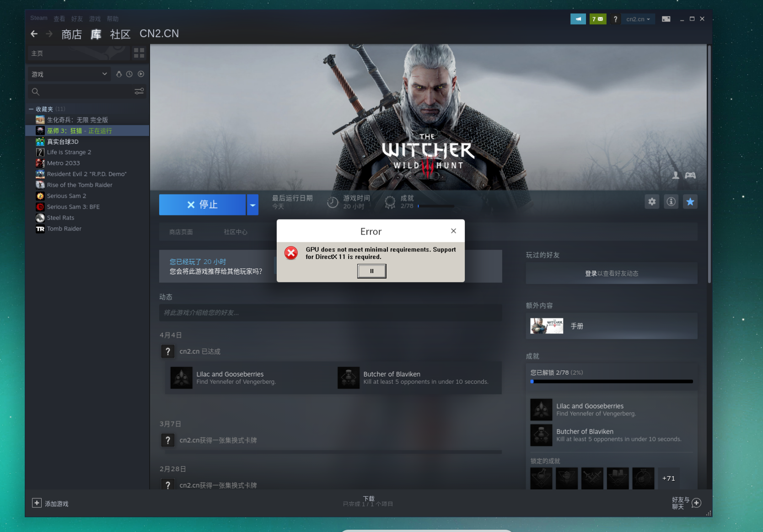
Task: Click the library search field
Action: pyautogui.click(x=87, y=92)
